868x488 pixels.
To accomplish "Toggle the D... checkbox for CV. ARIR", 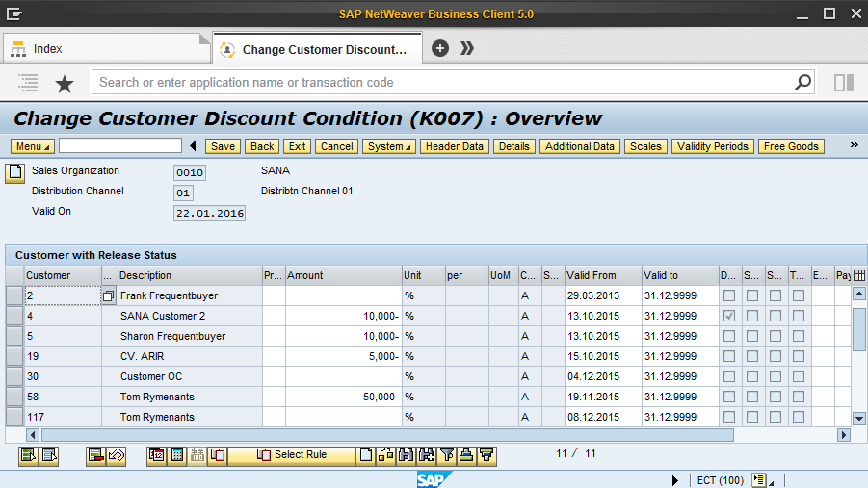I will coord(729,356).
